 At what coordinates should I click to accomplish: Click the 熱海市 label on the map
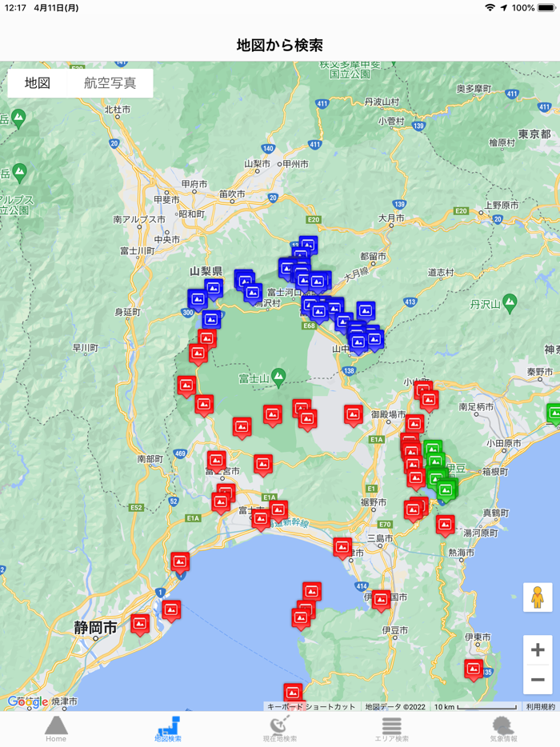[x=462, y=552]
